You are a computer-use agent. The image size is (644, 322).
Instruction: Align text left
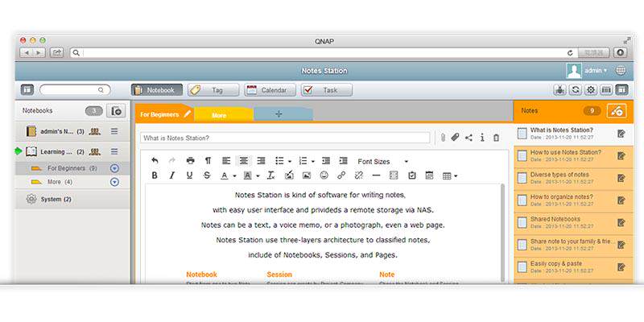point(226,161)
